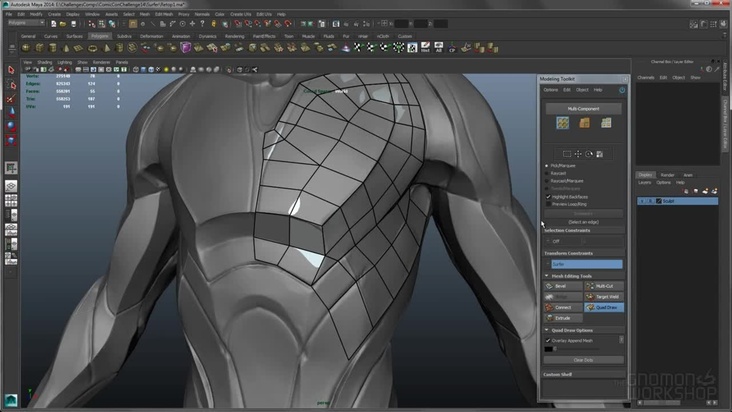Switch to the Rendering shelf tab
The image size is (732, 412).
coord(234,36)
